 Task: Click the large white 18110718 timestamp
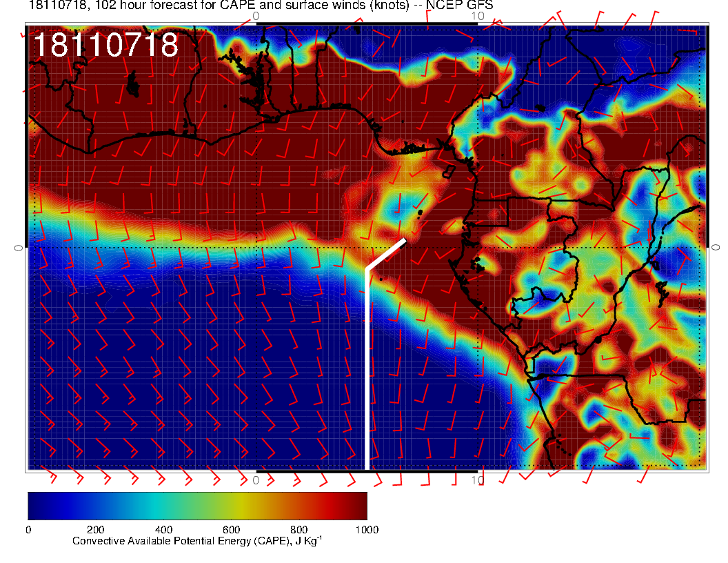(105, 46)
